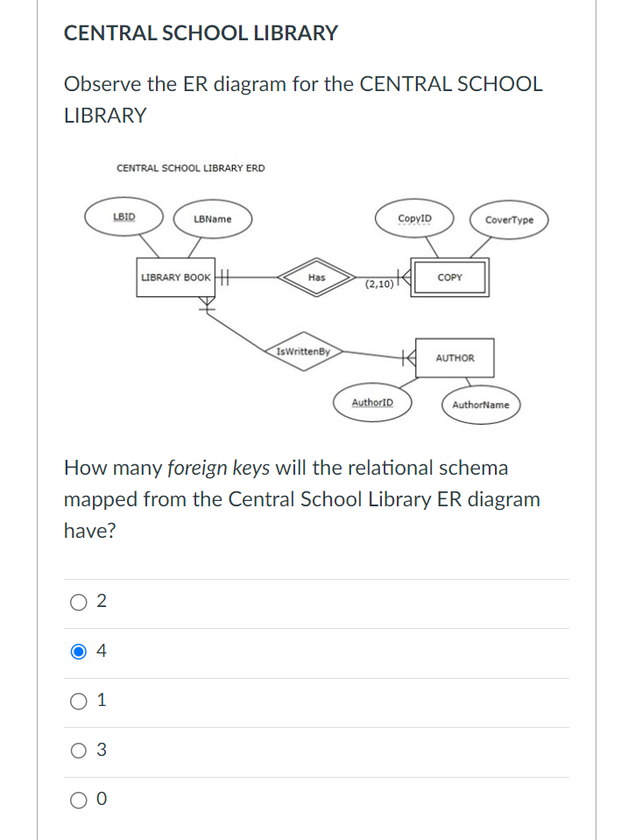
Task: Click the LBName attribute oval
Action: coord(213,220)
